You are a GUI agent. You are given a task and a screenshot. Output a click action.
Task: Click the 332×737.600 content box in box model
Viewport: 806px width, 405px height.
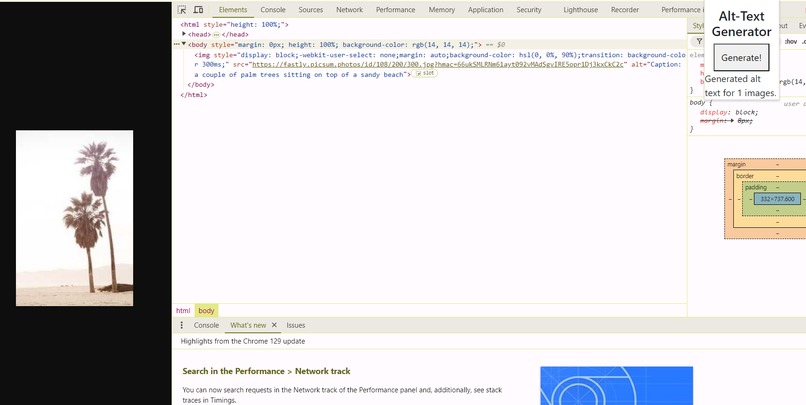click(x=777, y=199)
